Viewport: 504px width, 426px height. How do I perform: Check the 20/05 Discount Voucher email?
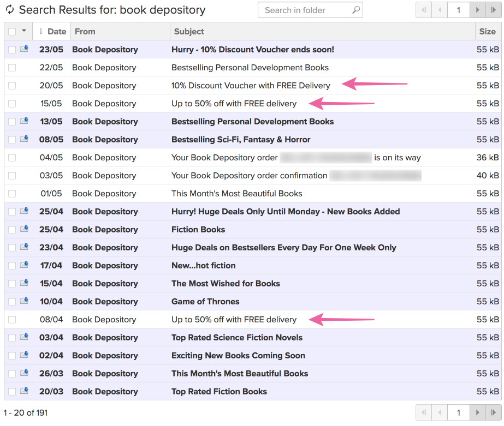coord(12,86)
